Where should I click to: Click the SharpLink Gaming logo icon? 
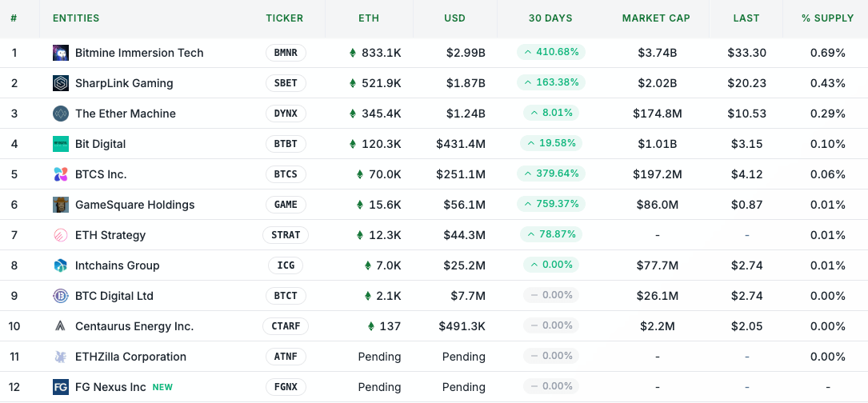[x=61, y=84]
